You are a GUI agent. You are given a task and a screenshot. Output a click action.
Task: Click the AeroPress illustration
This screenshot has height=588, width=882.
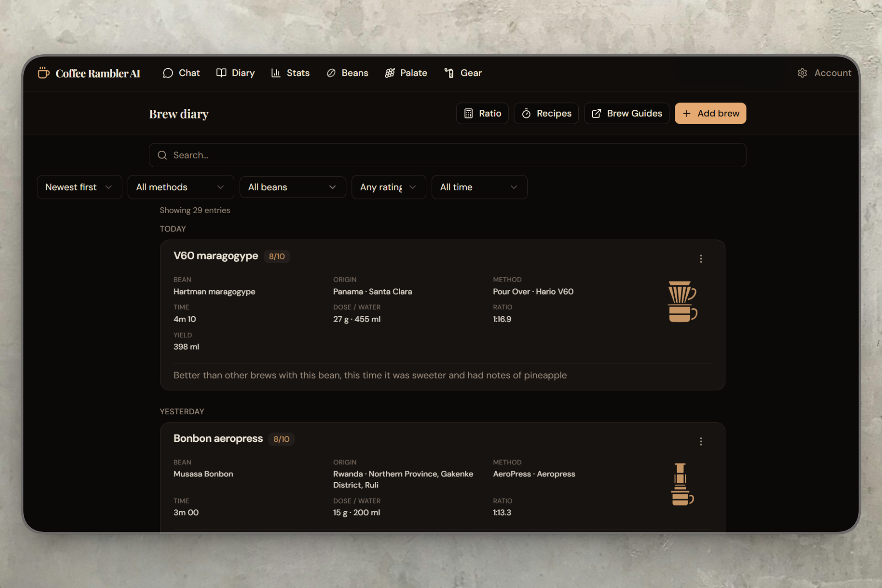pos(681,485)
